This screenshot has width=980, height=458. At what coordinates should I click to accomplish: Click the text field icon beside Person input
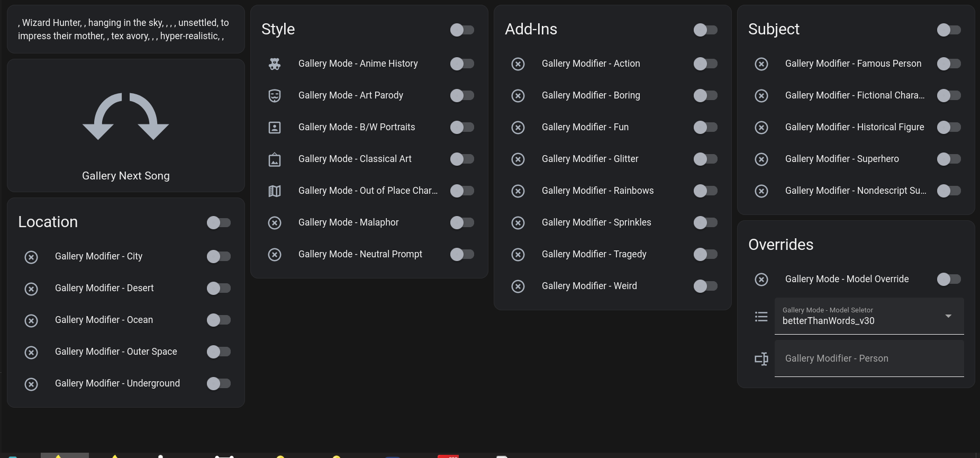[x=761, y=359]
